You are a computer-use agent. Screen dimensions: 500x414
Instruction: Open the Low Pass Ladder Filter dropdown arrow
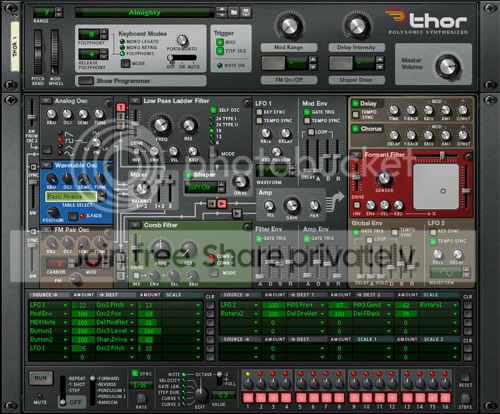[135, 100]
